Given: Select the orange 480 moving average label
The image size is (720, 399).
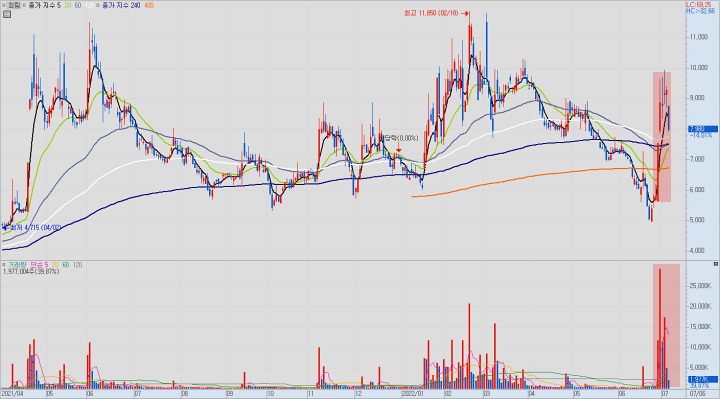Looking at the screenshot, I should click(x=149, y=6).
